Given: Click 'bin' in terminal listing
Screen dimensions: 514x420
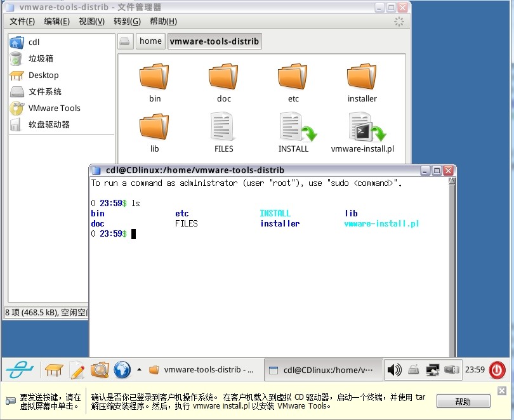Looking at the screenshot, I should 98,214.
